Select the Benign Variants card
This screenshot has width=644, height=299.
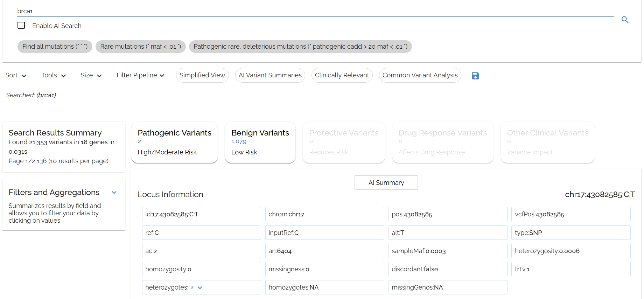pyautogui.click(x=260, y=142)
